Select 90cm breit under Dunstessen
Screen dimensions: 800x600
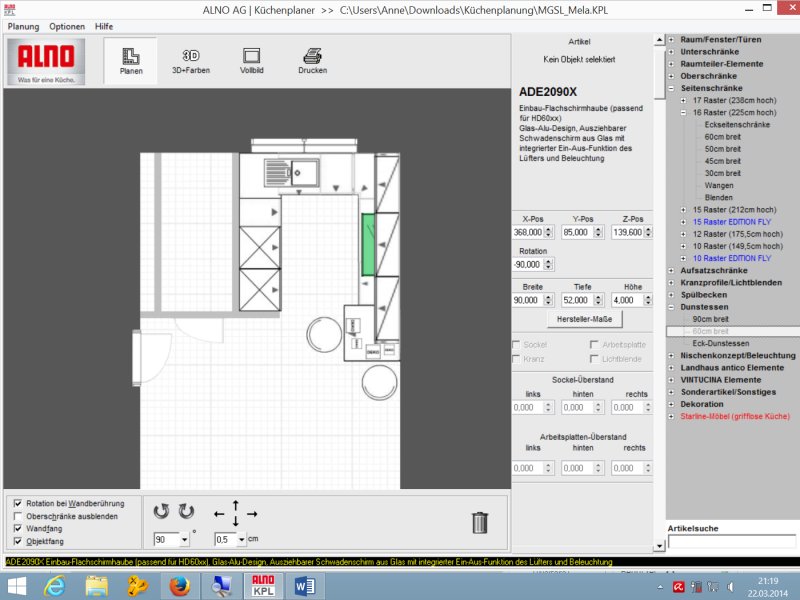pos(710,319)
